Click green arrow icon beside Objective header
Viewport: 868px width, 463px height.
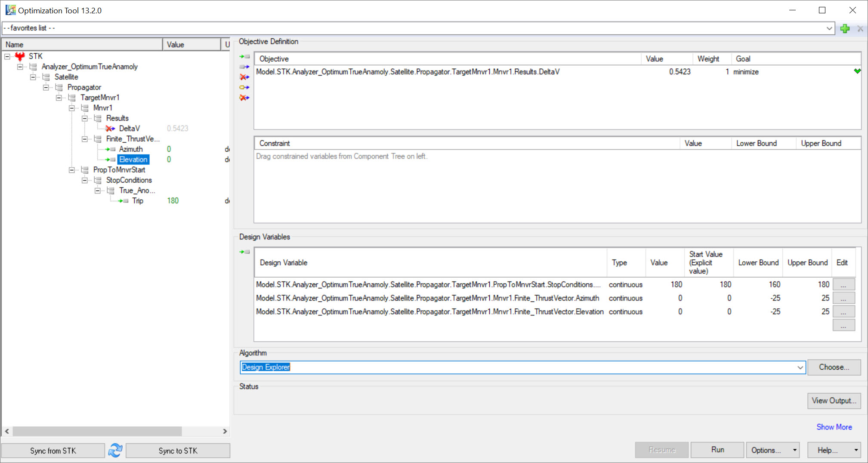pos(244,56)
